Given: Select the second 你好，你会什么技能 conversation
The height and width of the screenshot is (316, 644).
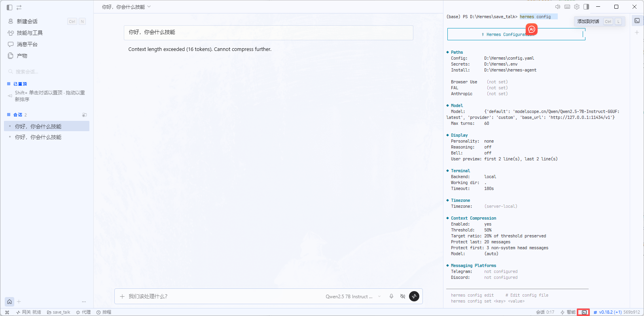Looking at the screenshot, I should tap(47, 137).
